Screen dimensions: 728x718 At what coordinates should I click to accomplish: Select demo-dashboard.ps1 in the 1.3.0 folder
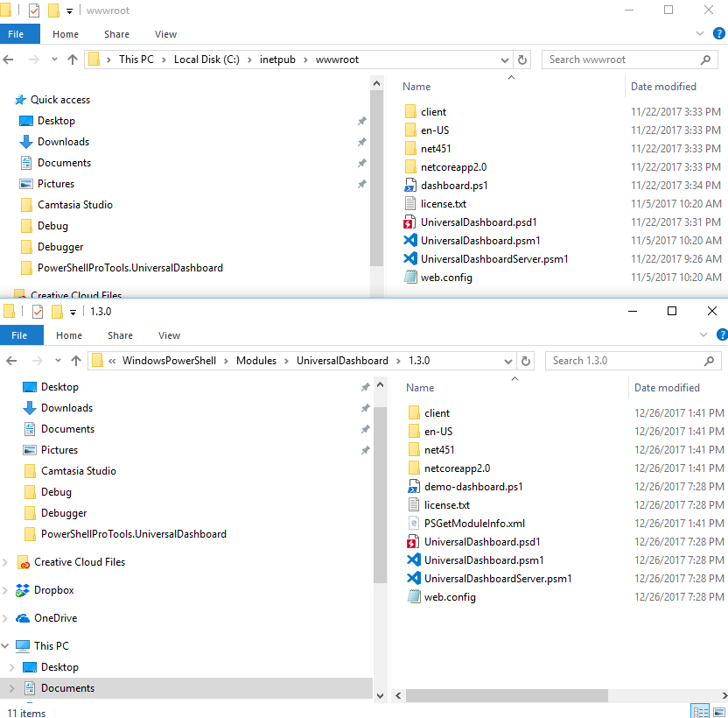coord(472,487)
